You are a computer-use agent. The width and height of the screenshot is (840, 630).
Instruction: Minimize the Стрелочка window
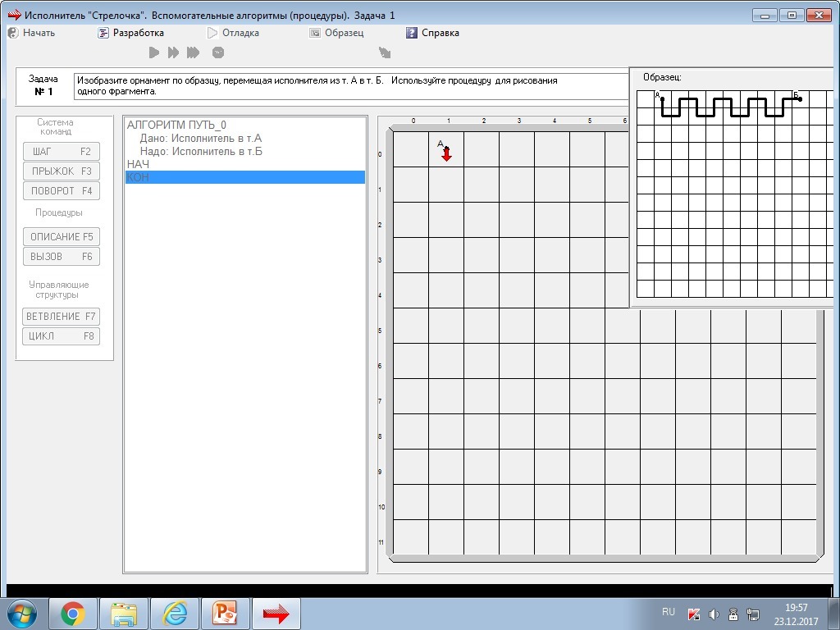click(765, 16)
